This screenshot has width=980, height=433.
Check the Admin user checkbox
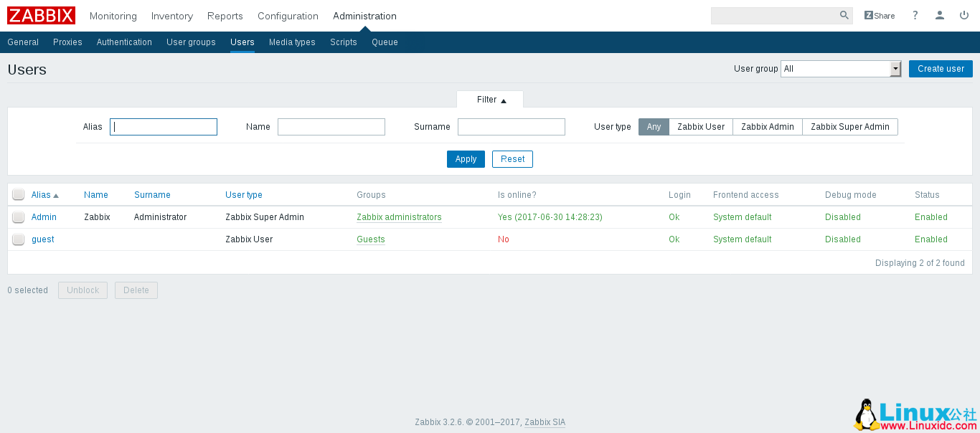19,217
